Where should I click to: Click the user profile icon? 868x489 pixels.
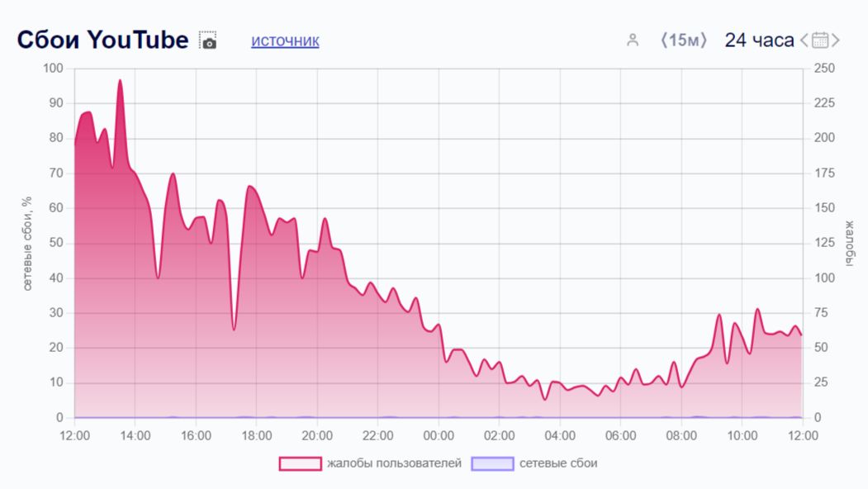(x=633, y=40)
